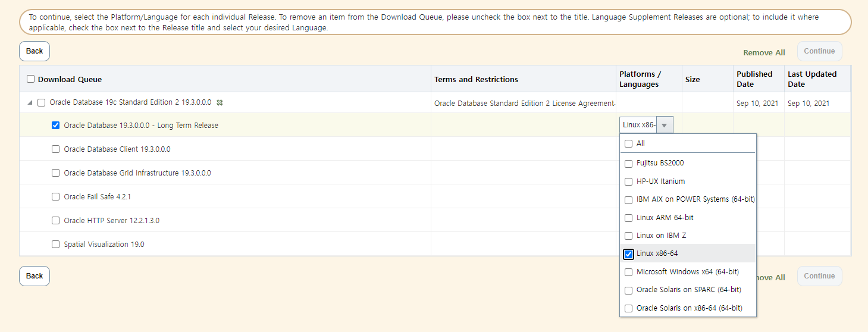
Task: Select Fujitsu BS2000 platform option
Action: coord(628,164)
